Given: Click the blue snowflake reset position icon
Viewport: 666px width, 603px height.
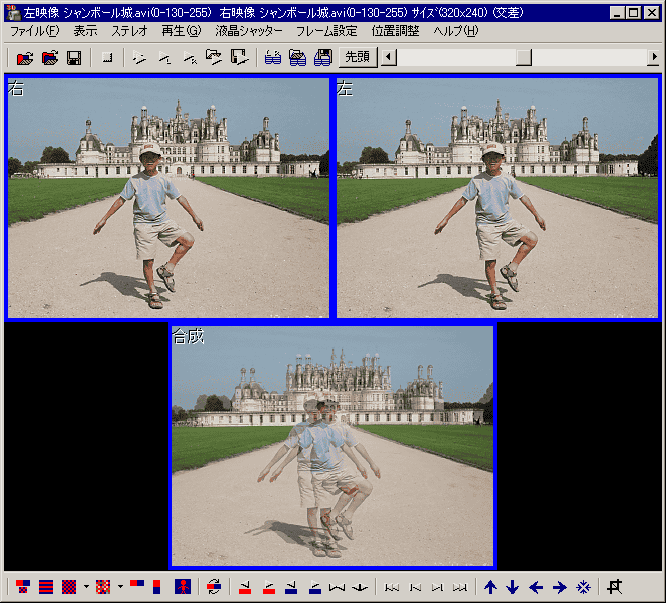Looking at the screenshot, I should [582, 587].
